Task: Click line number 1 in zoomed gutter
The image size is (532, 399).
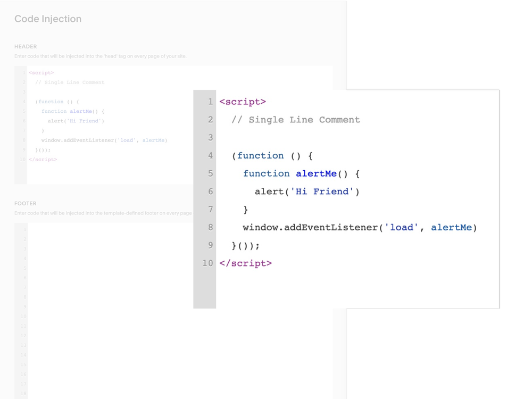Action: pyautogui.click(x=210, y=102)
